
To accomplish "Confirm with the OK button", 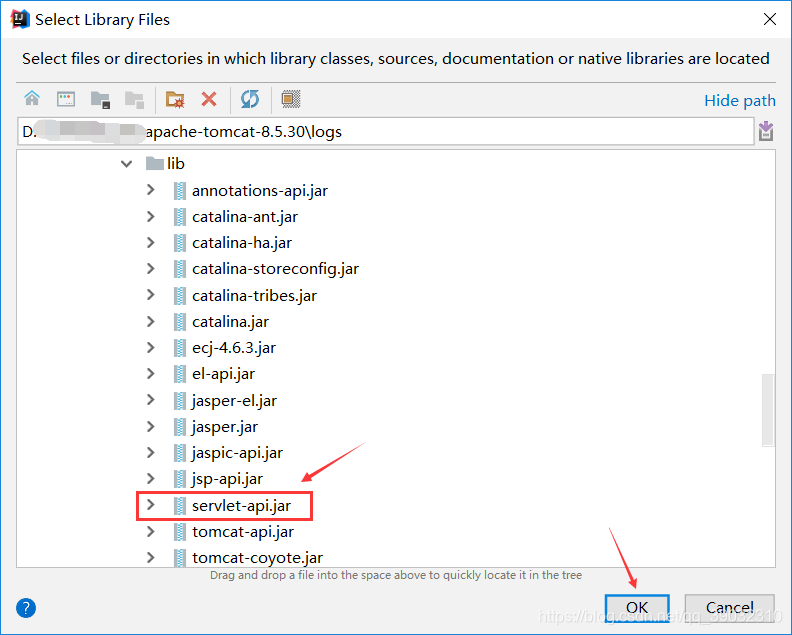I will coord(637,607).
